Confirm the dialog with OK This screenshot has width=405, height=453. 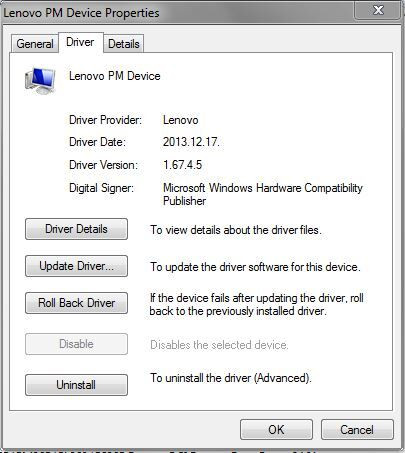point(276,430)
